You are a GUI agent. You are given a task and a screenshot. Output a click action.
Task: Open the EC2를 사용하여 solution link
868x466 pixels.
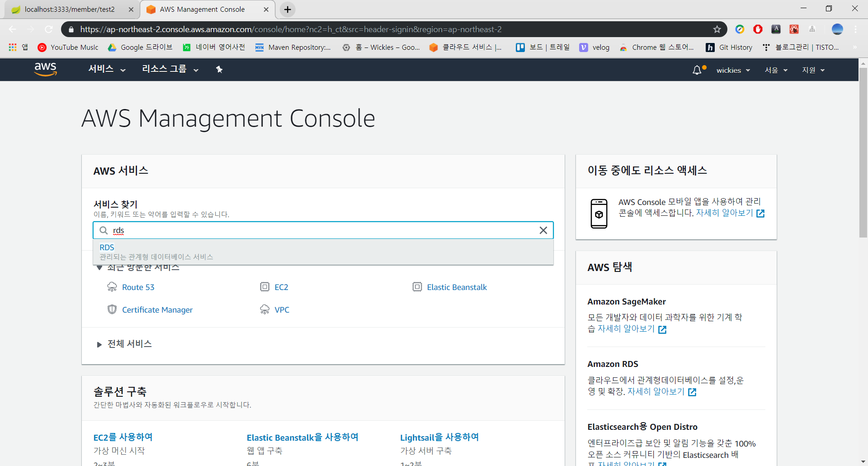[x=123, y=437]
